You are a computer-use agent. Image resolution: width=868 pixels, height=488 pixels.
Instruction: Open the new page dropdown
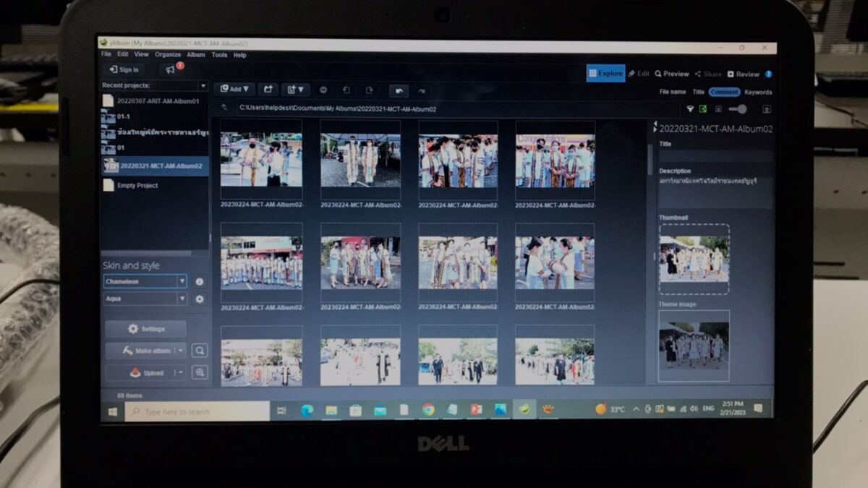coord(295,90)
